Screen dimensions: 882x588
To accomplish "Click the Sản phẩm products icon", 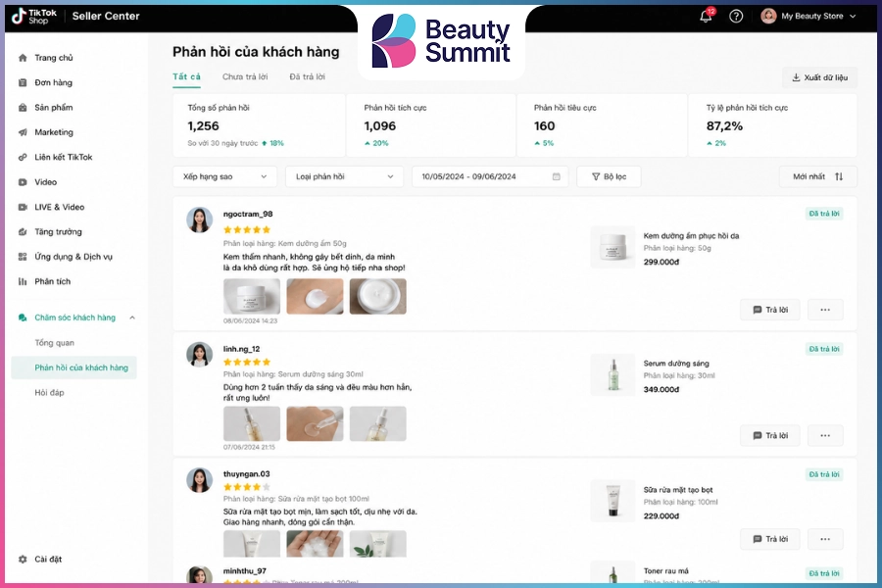I will (23, 108).
